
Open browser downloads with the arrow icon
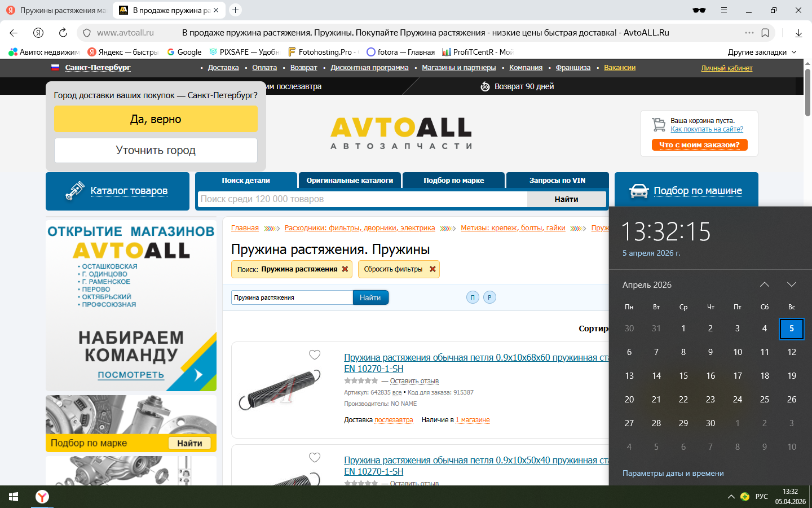[798, 33]
